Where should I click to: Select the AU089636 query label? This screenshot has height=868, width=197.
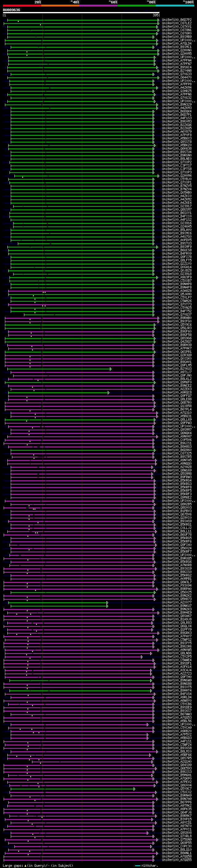pos(11,10)
